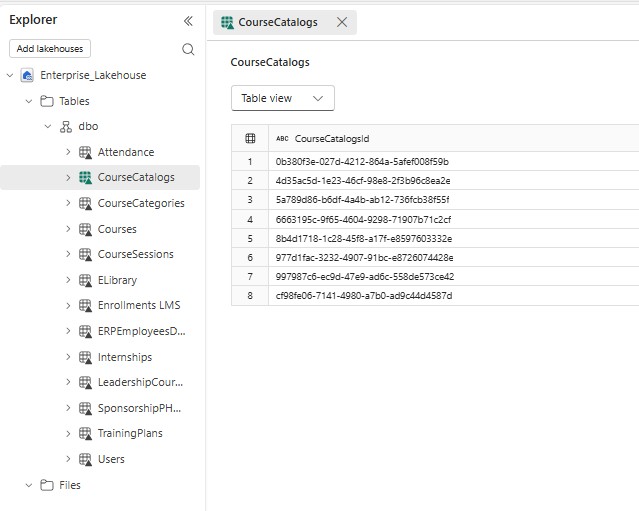The height and width of the screenshot is (511, 639).
Task: Click the green CourseCatalogs table icon in tree
Action: click(x=85, y=178)
